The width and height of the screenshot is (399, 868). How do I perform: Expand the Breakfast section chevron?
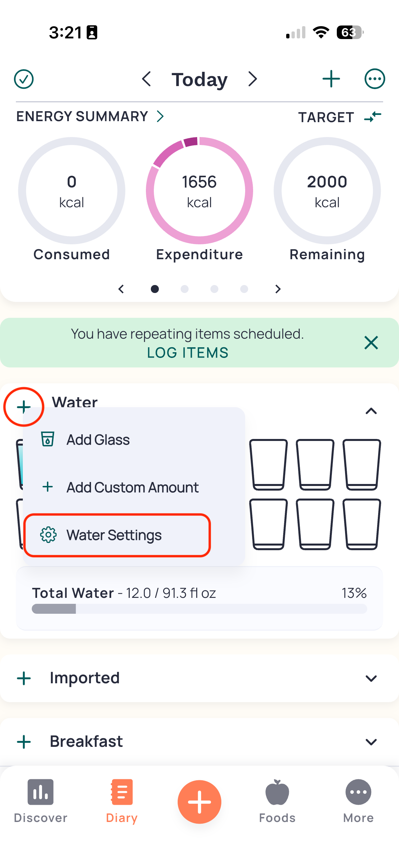click(x=371, y=742)
